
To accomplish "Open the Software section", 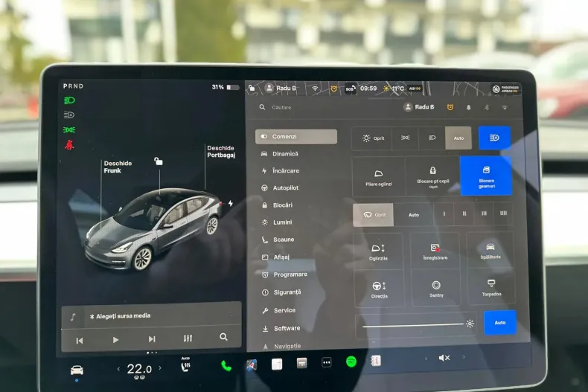I will 281,328.
